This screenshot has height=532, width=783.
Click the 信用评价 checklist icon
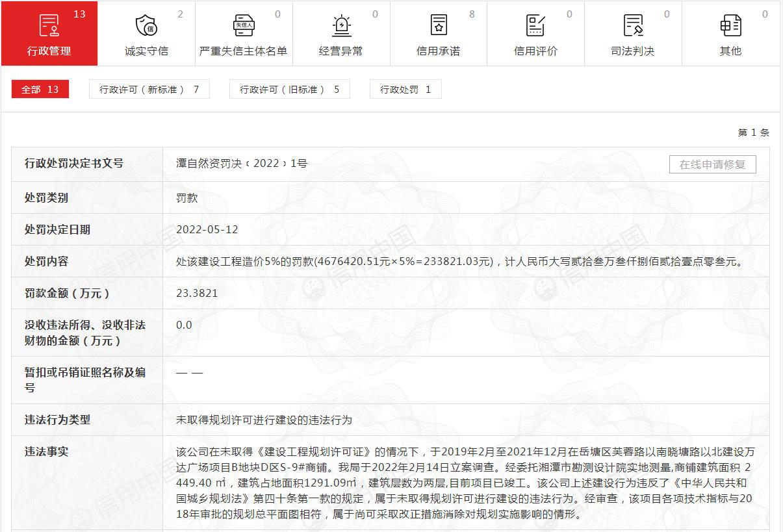535,24
